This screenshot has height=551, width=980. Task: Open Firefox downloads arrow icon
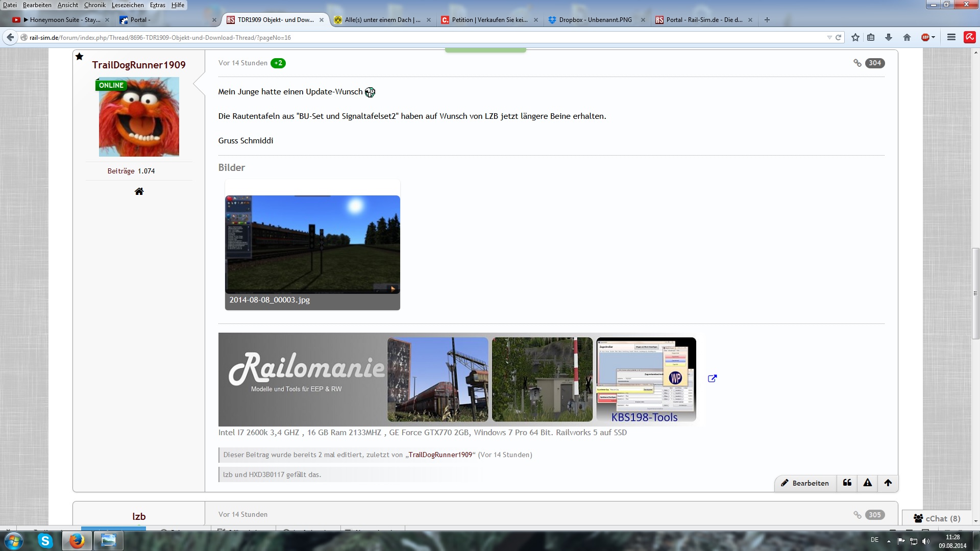coord(889,37)
